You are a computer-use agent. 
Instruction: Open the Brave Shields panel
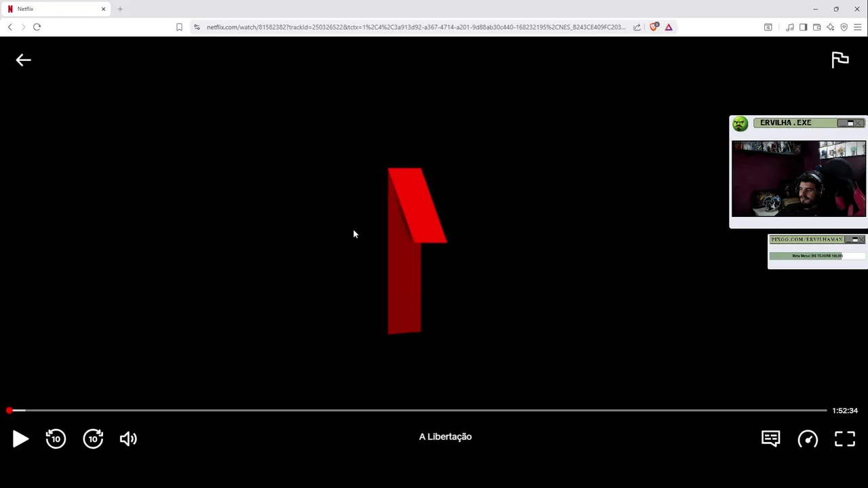(x=654, y=27)
